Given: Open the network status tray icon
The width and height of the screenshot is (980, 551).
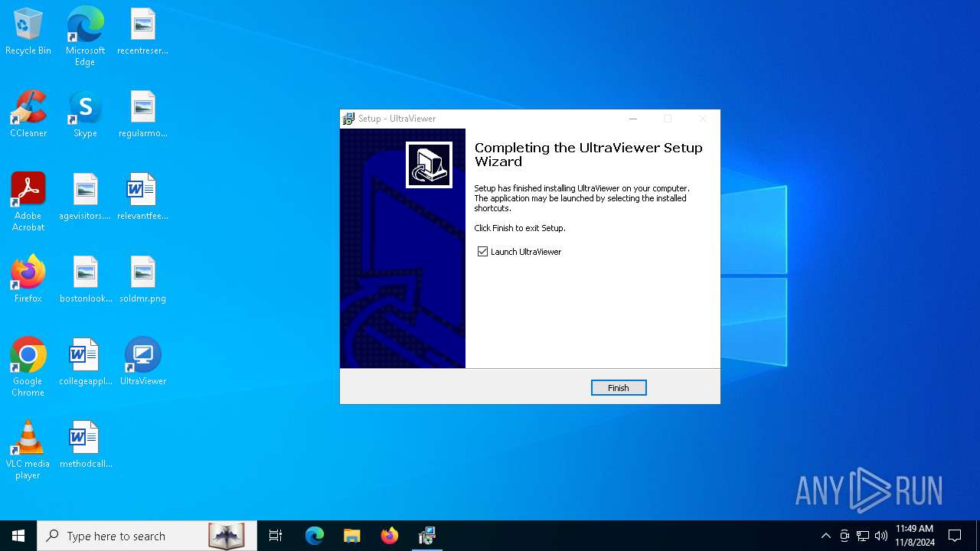Looking at the screenshot, I should click(863, 536).
